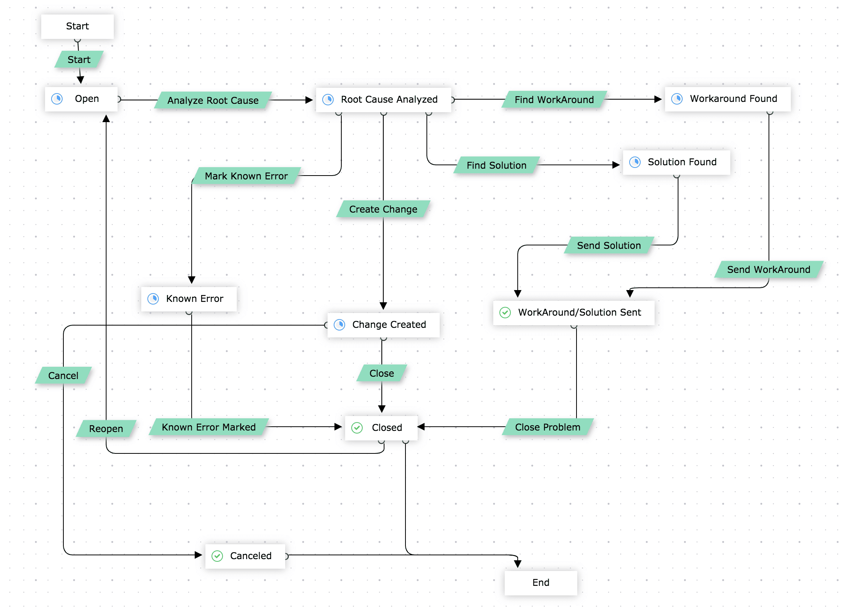Click the Start node's bottom connector port
The image size is (843, 616).
coord(78,40)
